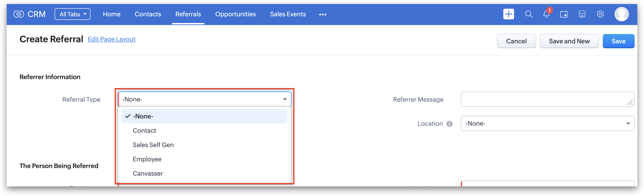Open the notifications bell icon
The height and width of the screenshot is (196, 644).
click(x=546, y=14)
